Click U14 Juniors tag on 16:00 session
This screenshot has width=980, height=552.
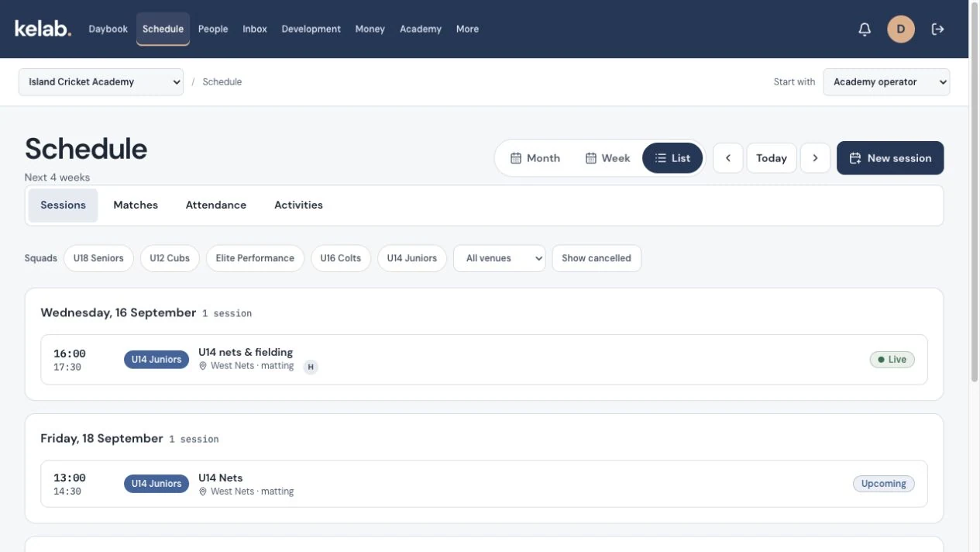click(156, 360)
